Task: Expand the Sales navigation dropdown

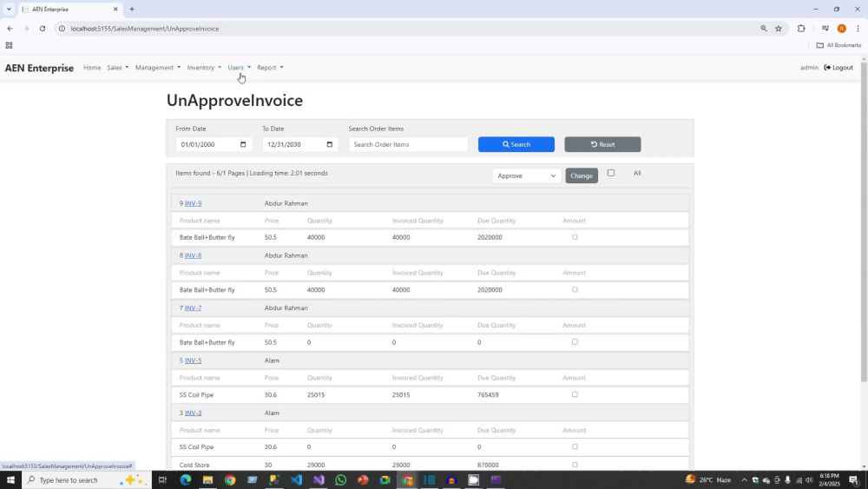Action: click(x=118, y=68)
